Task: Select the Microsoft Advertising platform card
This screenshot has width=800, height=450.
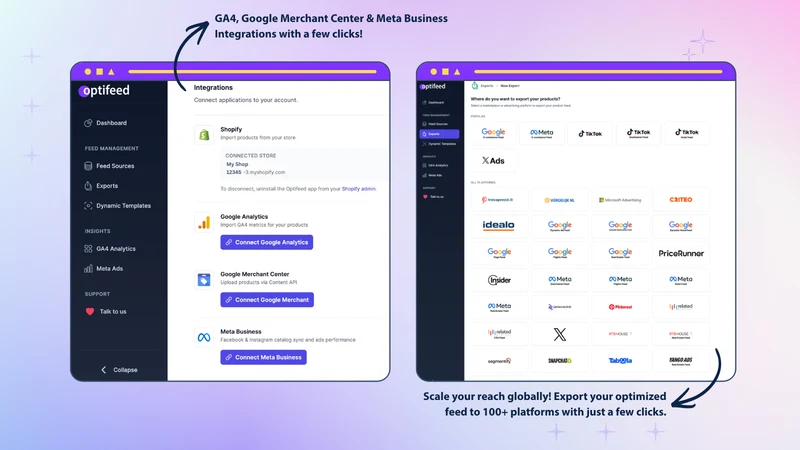Action: (x=620, y=200)
